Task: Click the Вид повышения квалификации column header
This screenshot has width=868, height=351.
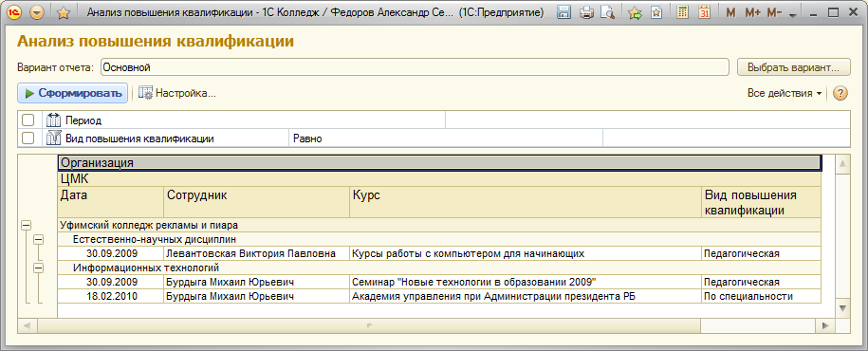Action: click(761, 203)
